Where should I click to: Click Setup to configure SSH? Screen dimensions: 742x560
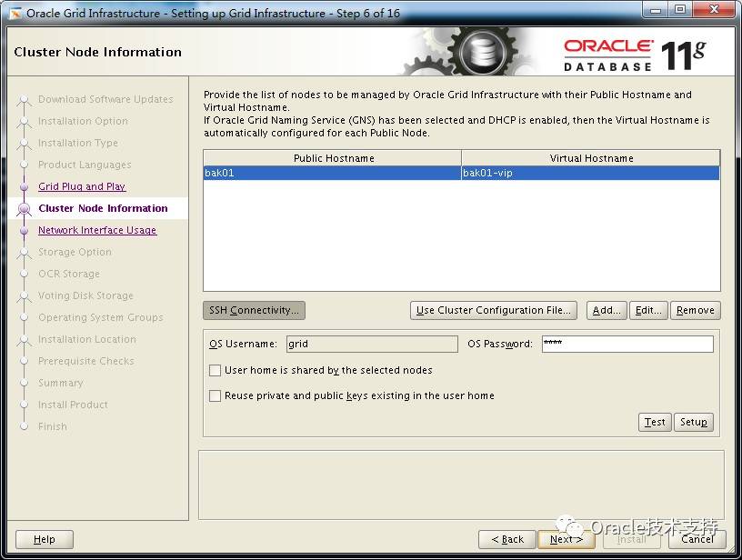pos(694,422)
